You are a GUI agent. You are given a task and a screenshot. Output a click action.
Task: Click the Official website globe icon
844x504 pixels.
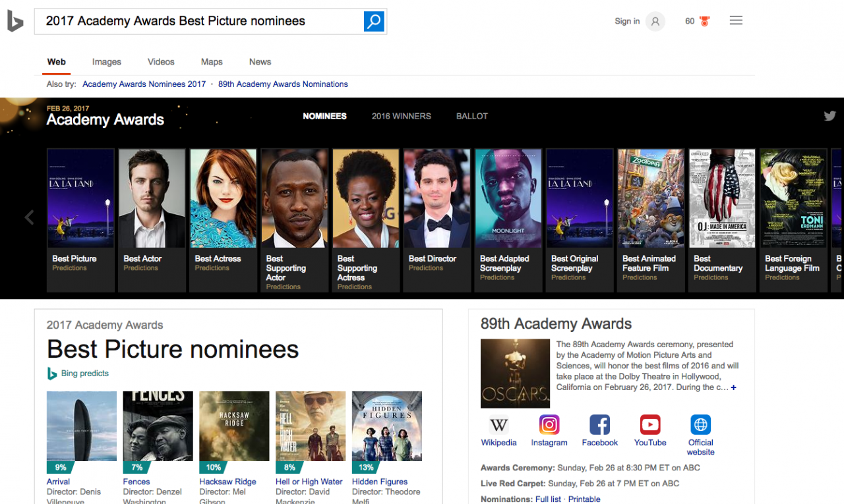click(700, 425)
